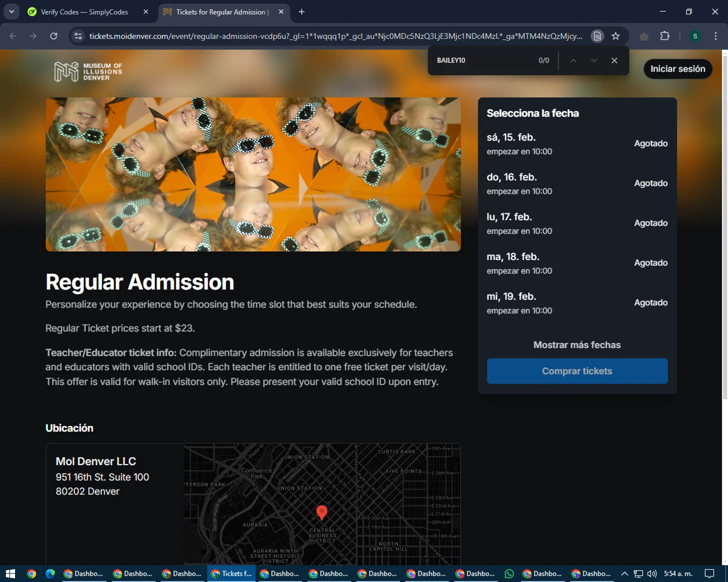Close the Verify Codes tab
The width and height of the screenshot is (728, 582).
pos(146,12)
